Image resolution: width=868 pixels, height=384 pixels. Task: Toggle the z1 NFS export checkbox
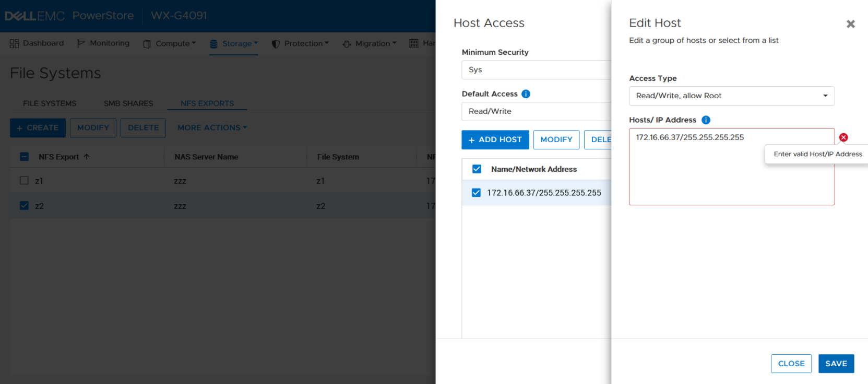click(24, 181)
